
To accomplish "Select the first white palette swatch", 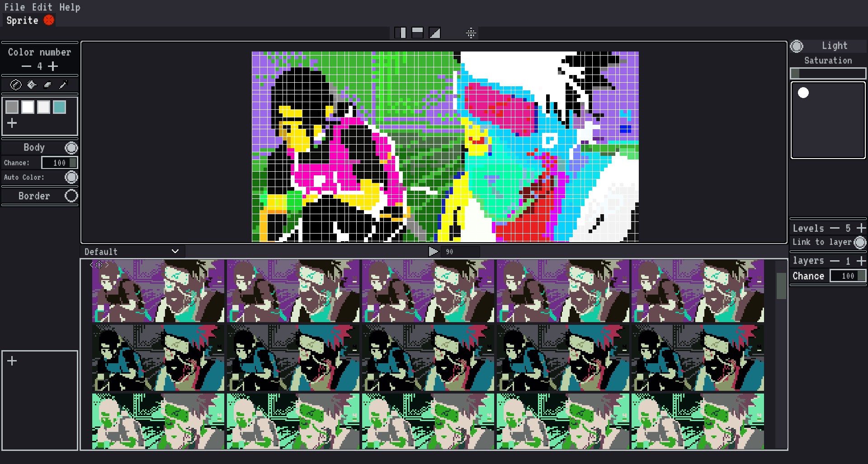I will pyautogui.click(x=28, y=107).
